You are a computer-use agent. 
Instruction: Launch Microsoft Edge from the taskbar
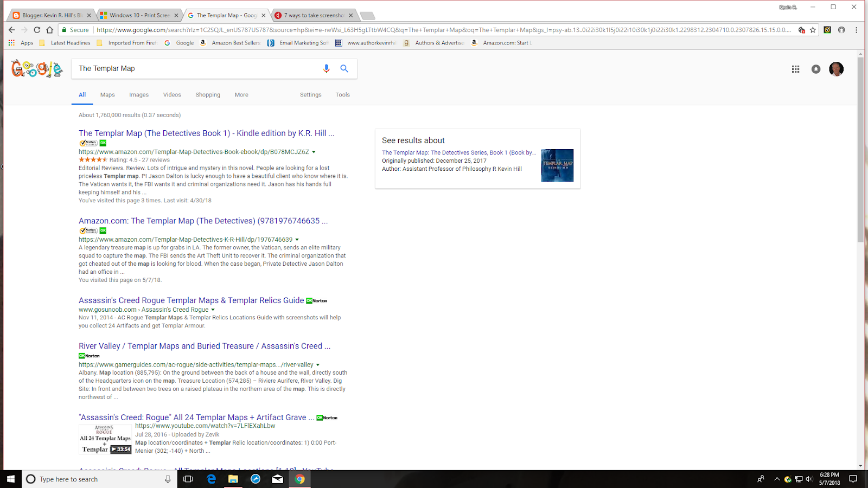click(x=211, y=479)
